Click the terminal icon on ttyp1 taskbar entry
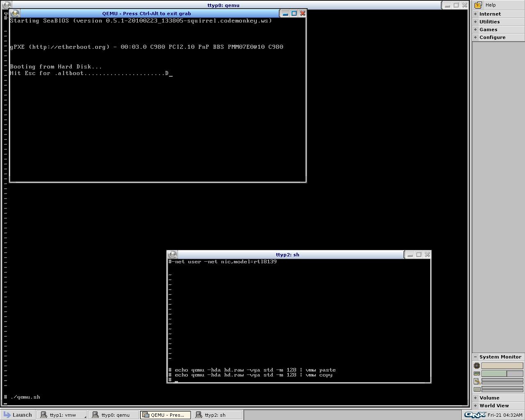This screenshot has width=525, height=420. coord(43,415)
